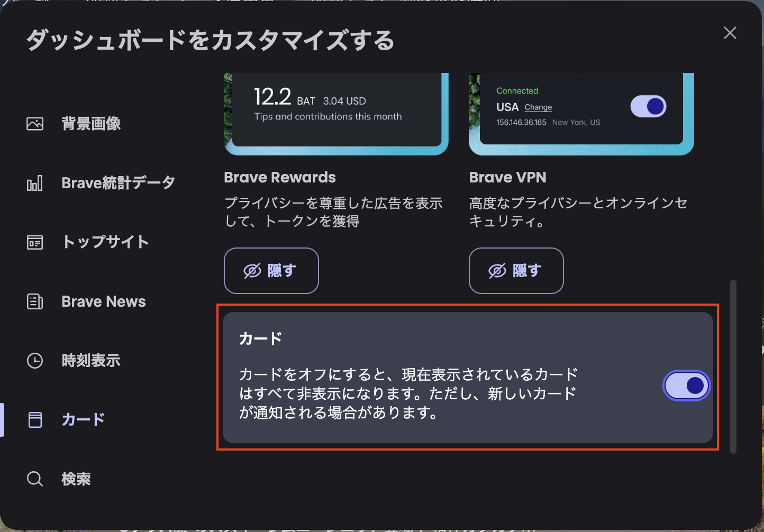Viewport: 764px width, 532px height.
Task: Click the settings panel vertical scrollbar
Action: (x=733, y=366)
